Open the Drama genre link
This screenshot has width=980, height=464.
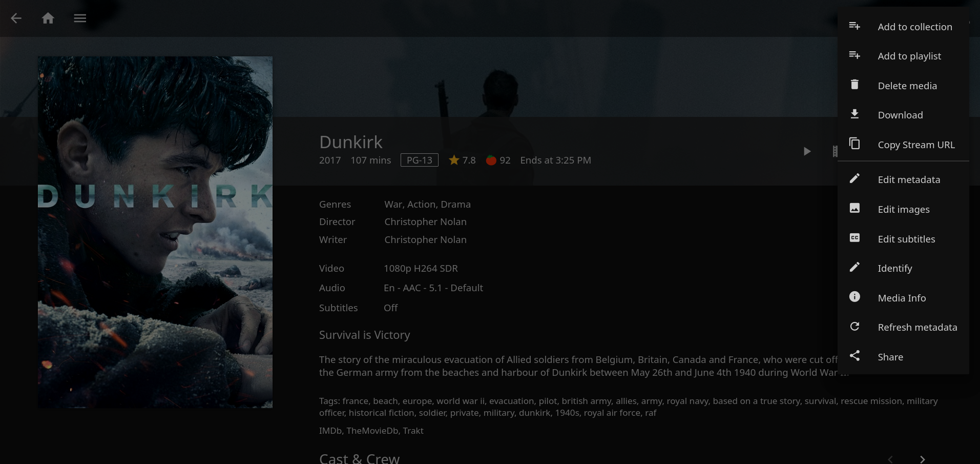point(455,204)
